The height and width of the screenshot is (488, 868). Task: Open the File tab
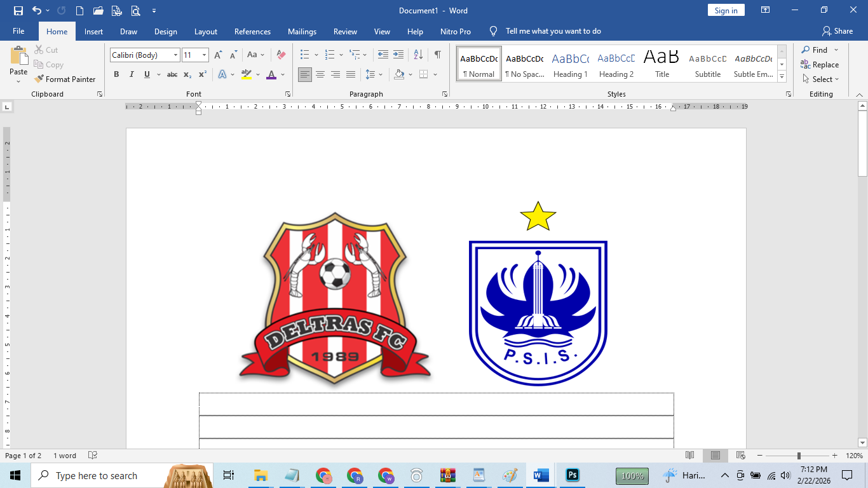coord(18,31)
